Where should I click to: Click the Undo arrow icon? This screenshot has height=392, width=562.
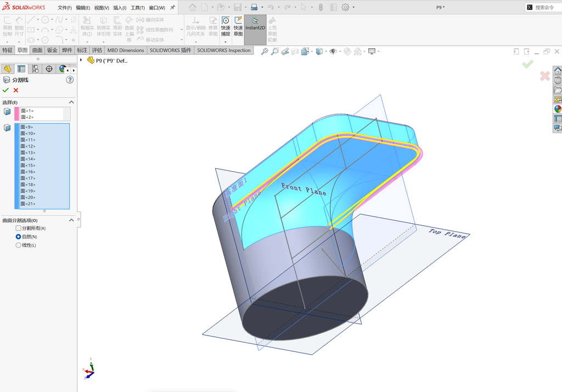click(271, 7)
